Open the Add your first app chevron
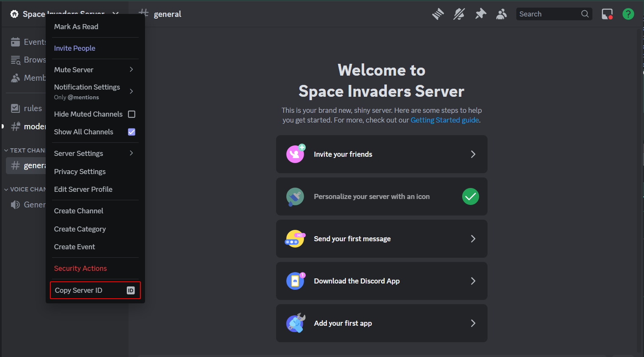This screenshot has height=357, width=644. click(473, 323)
